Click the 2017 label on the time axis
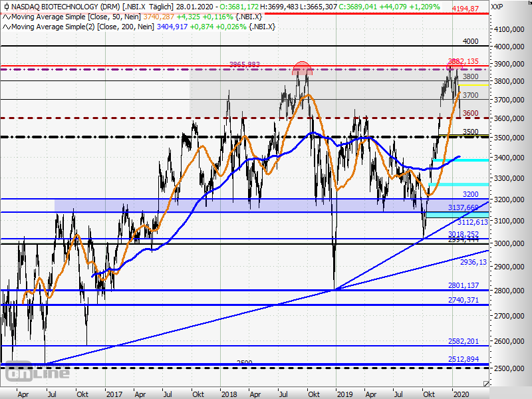Viewport: 532px width, 399px height. pos(114,394)
